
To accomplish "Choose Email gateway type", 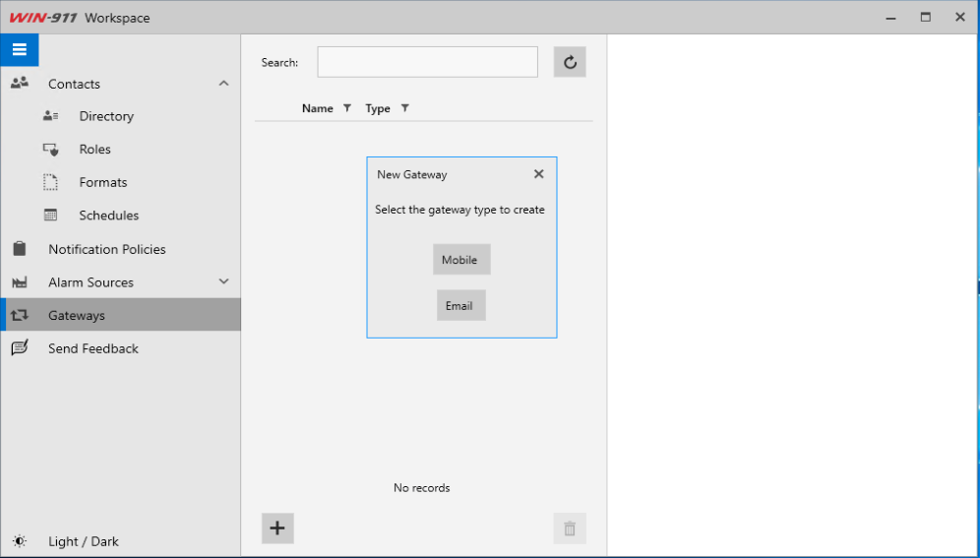I will pyautogui.click(x=461, y=305).
